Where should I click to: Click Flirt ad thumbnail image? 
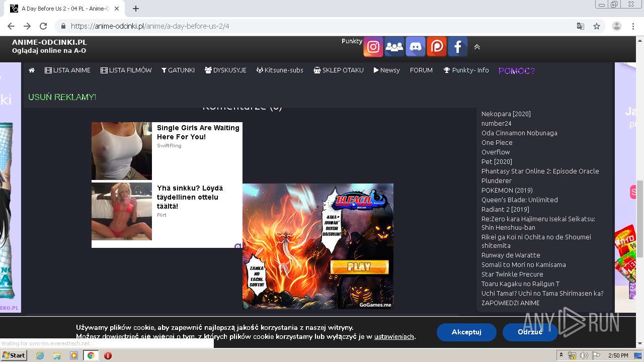(x=122, y=212)
